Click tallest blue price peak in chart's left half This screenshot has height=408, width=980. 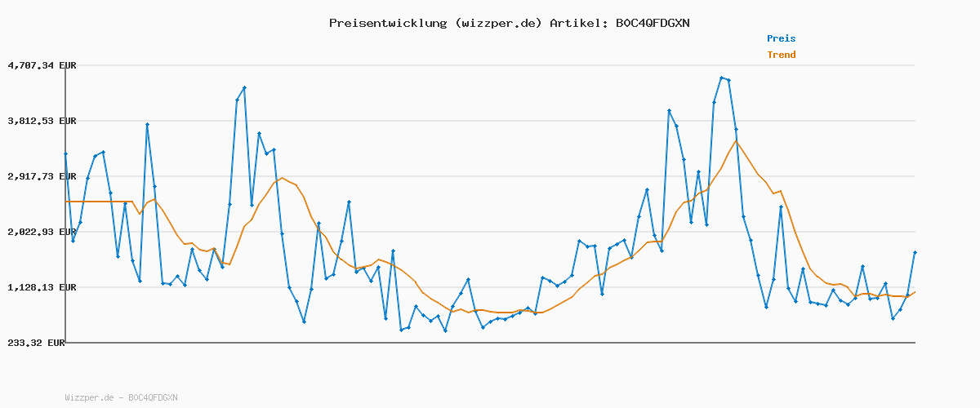(x=244, y=87)
